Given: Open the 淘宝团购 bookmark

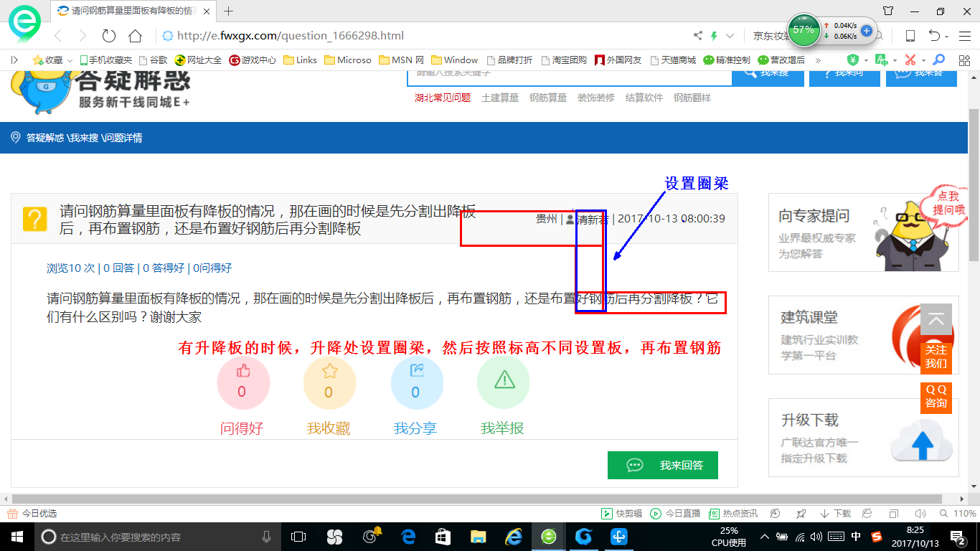Looking at the screenshot, I should click(564, 60).
